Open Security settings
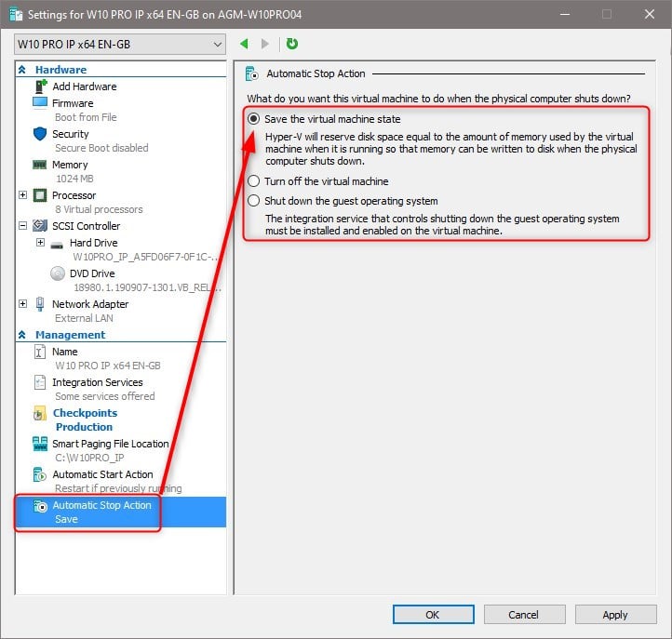The height and width of the screenshot is (639, 672). click(x=71, y=134)
